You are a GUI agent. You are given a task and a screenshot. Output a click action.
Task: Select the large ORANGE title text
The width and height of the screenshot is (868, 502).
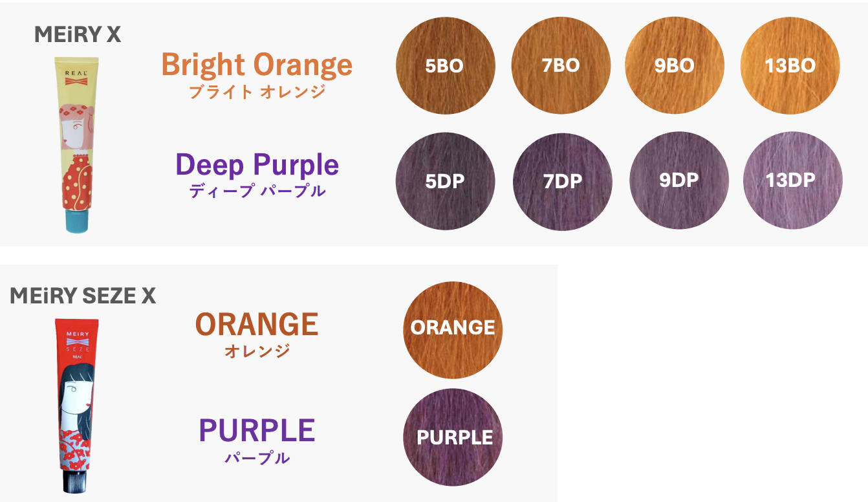[257, 324]
